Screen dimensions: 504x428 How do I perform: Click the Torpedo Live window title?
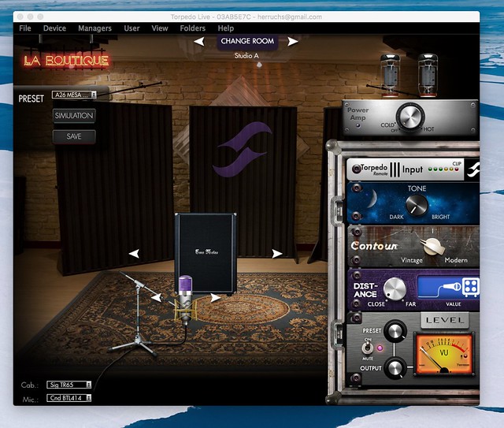246,17
